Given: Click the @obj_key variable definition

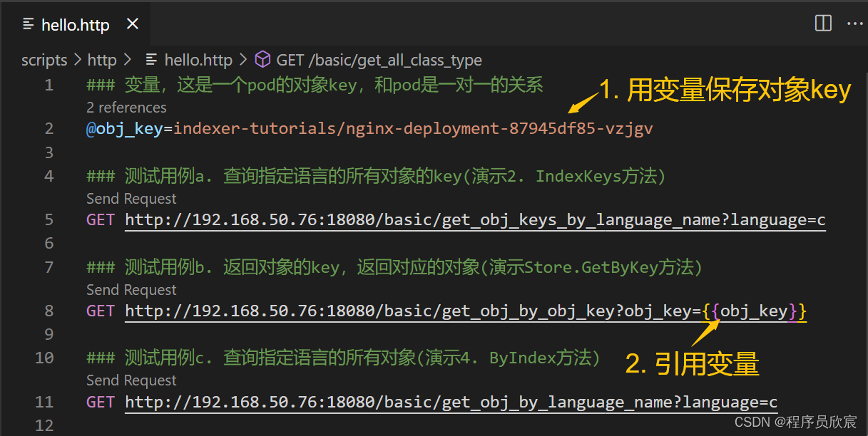Looking at the screenshot, I should 125,129.
